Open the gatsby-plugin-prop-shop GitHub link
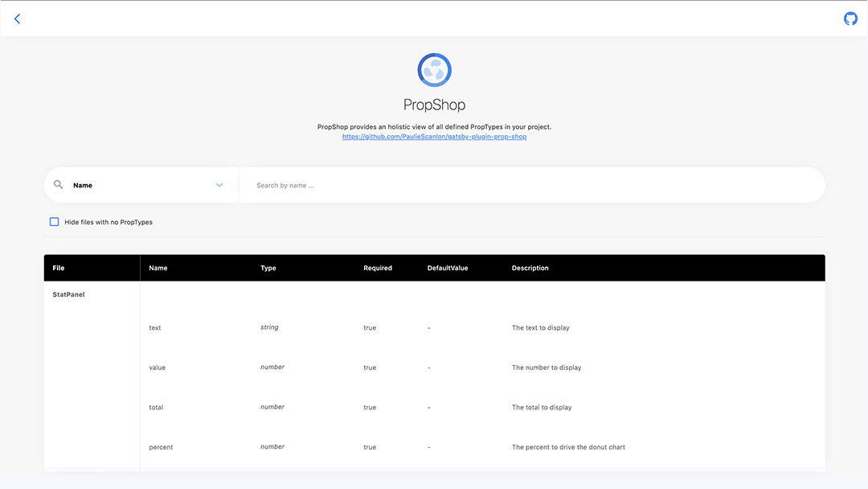 coord(434,137)
